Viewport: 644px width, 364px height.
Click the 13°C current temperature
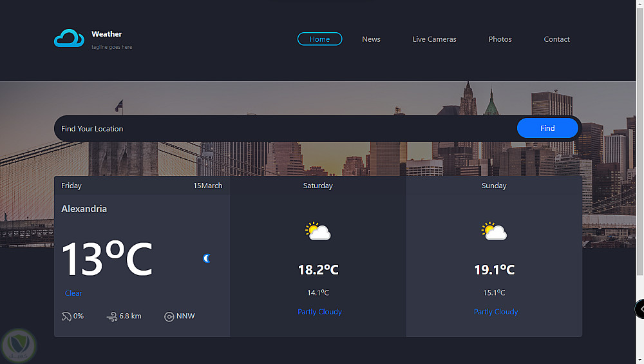[x=107, y=259]
